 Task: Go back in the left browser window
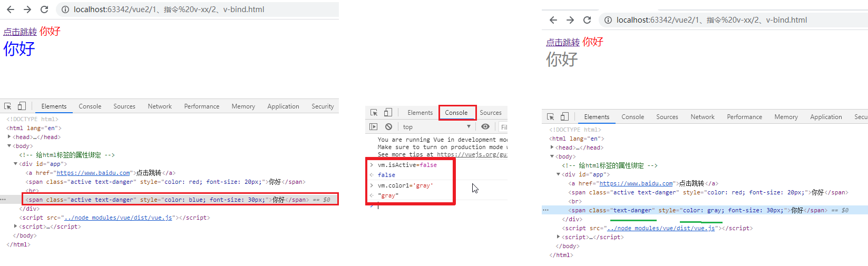[x=11, y=9]
